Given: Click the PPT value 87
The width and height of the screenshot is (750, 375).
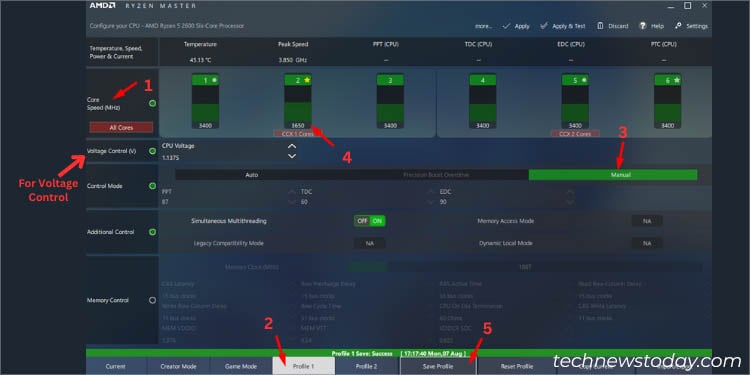Looking at the screenshot, I should (x=165, y=202).
